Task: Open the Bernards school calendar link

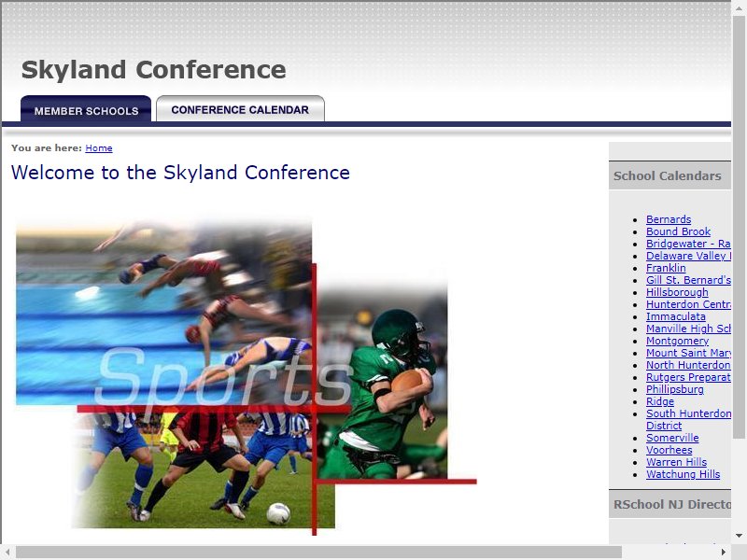Action: pos(669,219)
